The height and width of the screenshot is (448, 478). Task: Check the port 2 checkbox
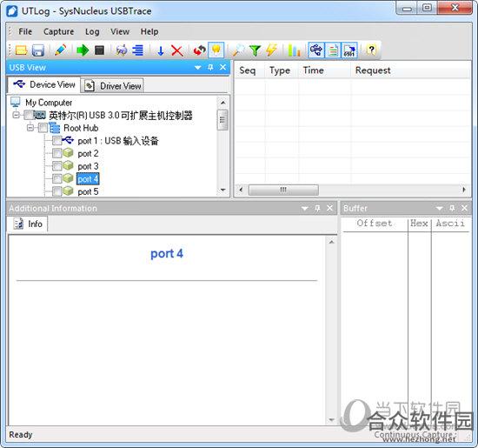click(57, 153)
